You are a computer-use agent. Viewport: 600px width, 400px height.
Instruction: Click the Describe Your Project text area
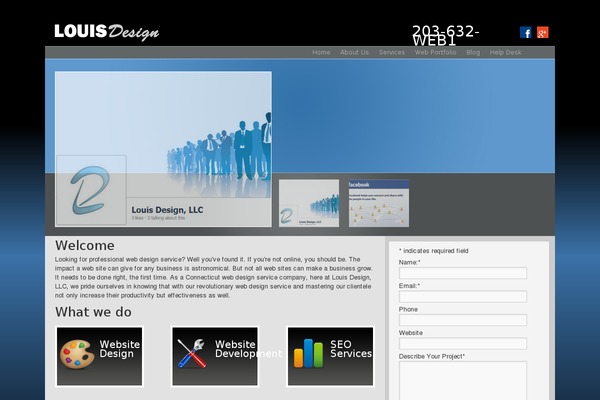(463, 380)
